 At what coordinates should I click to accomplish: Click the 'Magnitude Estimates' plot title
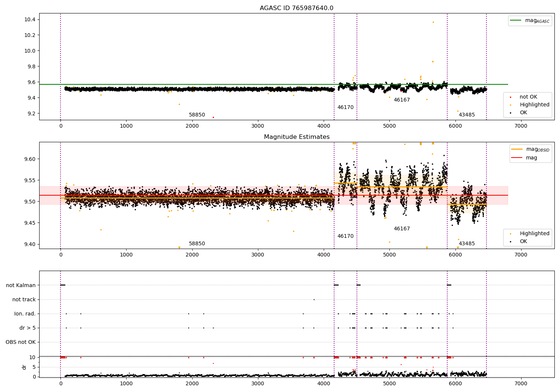(296, 137)
